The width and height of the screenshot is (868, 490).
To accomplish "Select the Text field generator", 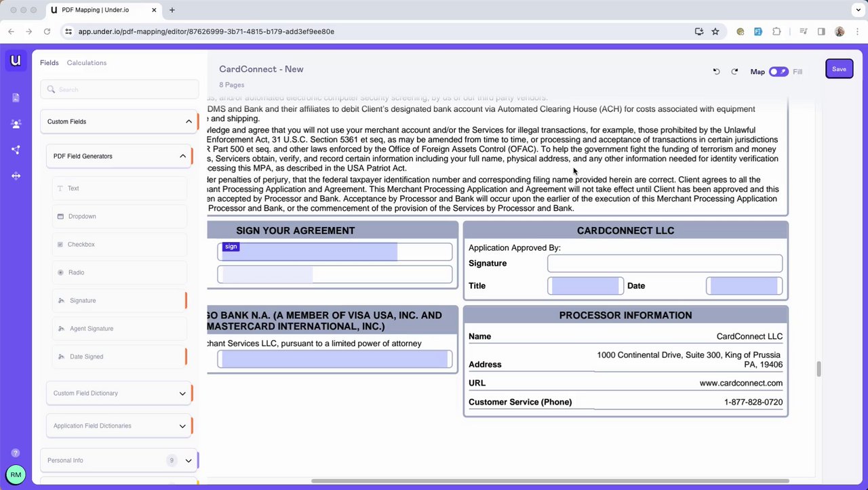I will pyautogui.click(x=119, y=188).
